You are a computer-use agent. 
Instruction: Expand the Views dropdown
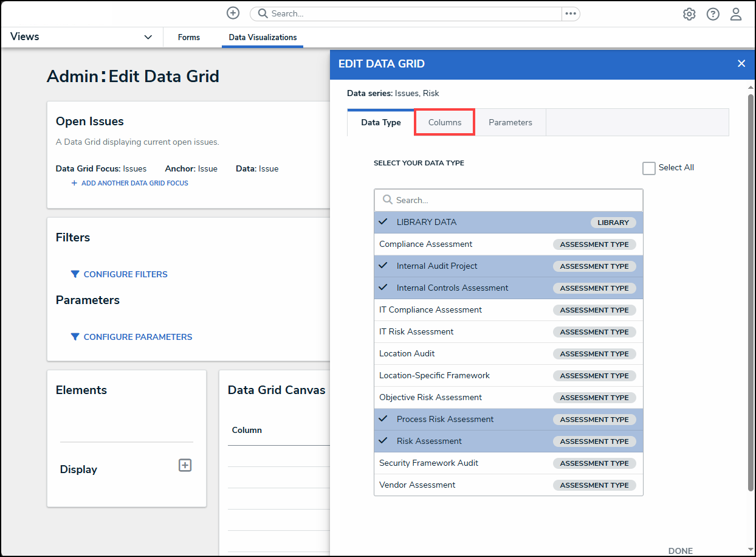pyautogui.click(x=148, y=37)
